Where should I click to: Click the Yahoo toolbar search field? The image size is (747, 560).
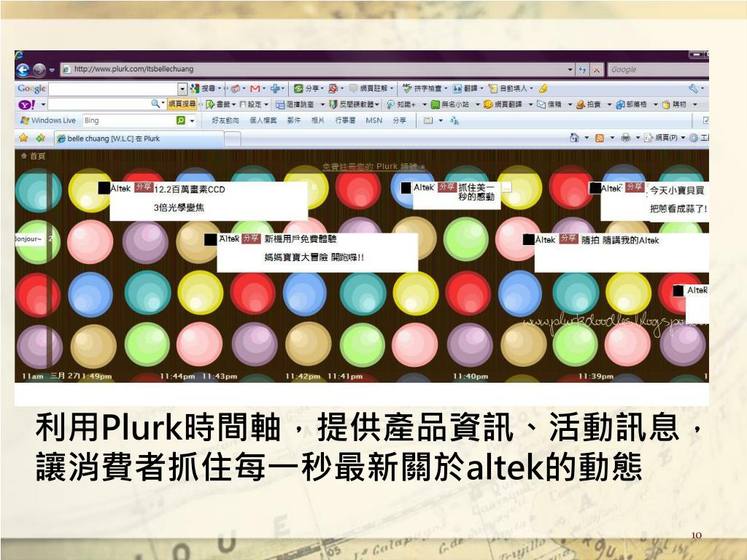(98, 104)
